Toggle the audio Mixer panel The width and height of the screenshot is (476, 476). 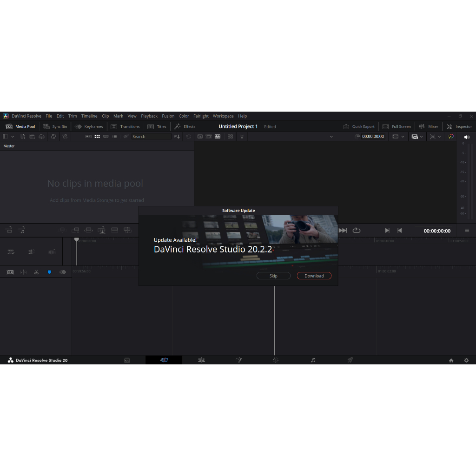click(429, 126)
